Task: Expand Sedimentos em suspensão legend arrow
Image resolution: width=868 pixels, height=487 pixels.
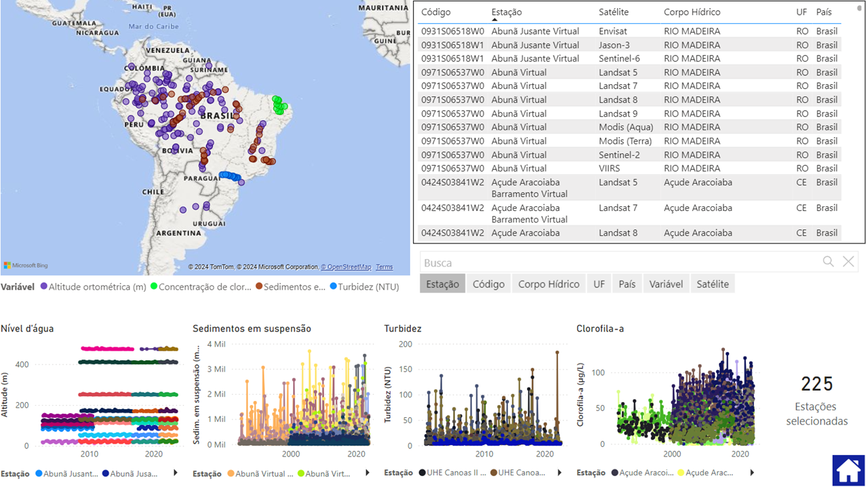Action: click(x=368, y=473)
